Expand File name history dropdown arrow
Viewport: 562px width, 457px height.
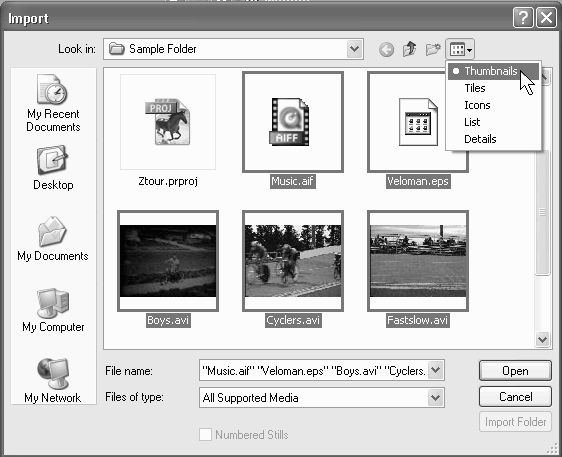pyautogui.click(x=435, y=370)
